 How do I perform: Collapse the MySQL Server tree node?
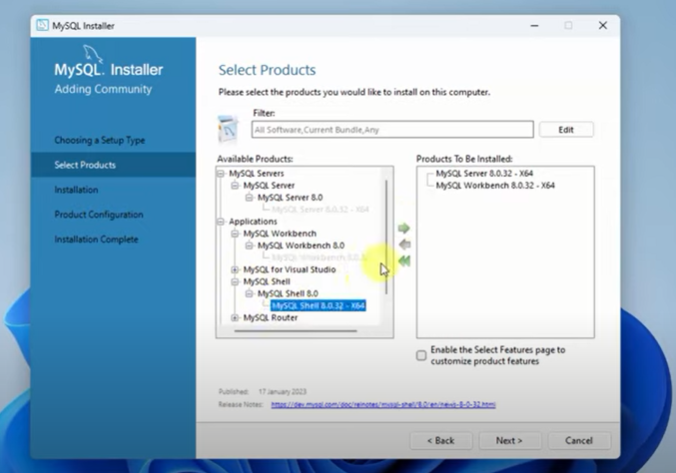[235, 185]
